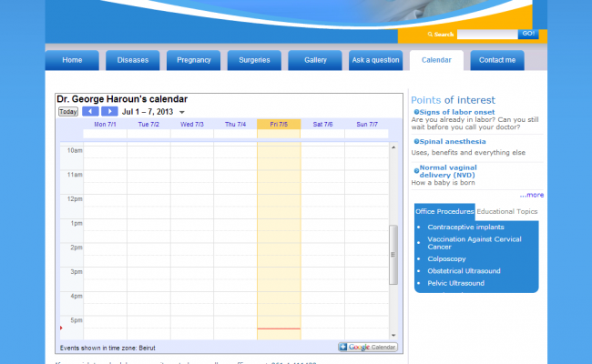Click calendar scrollbar down arrow

[393, 334]
